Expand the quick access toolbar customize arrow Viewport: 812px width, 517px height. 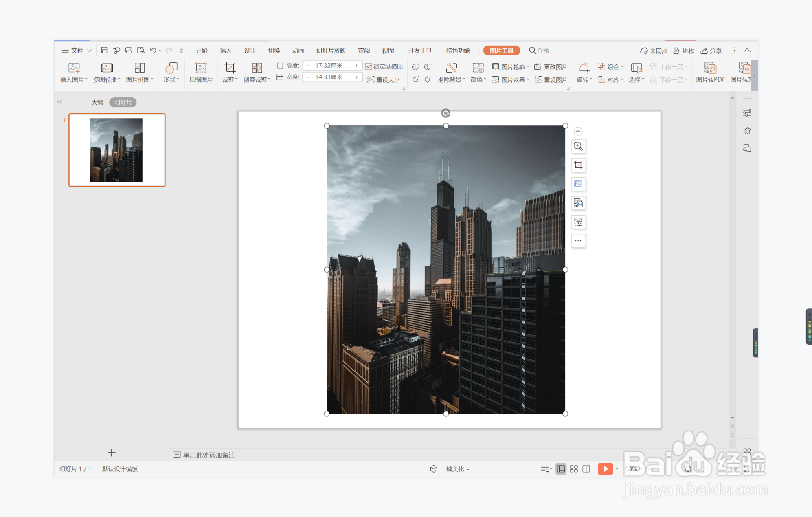point(182,51)
